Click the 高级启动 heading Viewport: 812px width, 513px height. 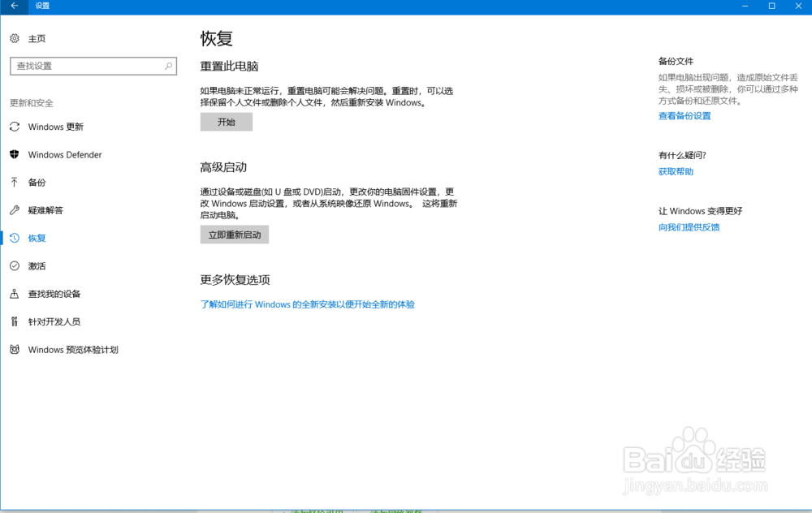(224, 167)
